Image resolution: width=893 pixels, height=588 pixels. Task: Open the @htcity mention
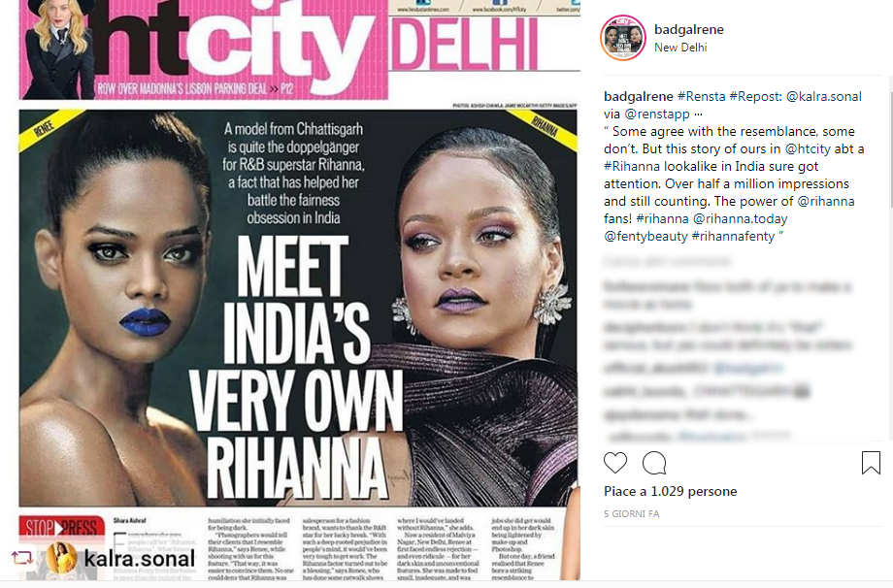point(808,149)
